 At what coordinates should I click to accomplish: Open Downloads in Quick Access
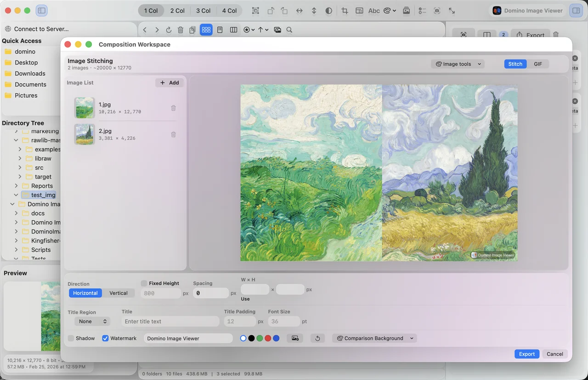(x=30, y=73)
